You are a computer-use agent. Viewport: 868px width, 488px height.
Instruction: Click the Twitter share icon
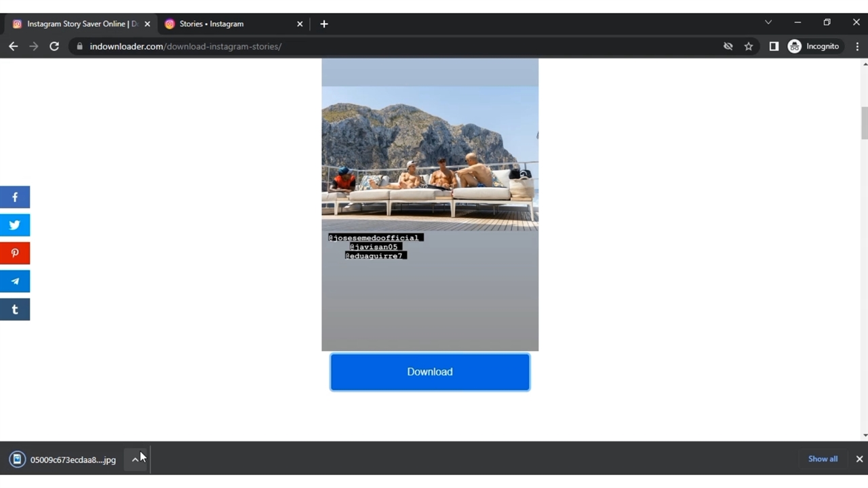15,225
